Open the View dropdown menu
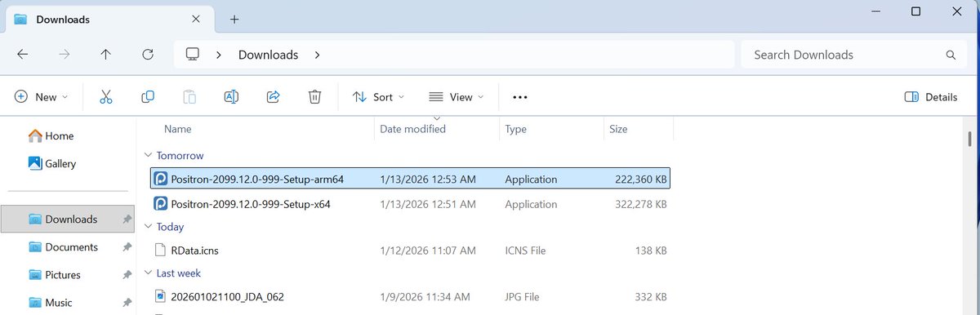 tap(456, 96)
